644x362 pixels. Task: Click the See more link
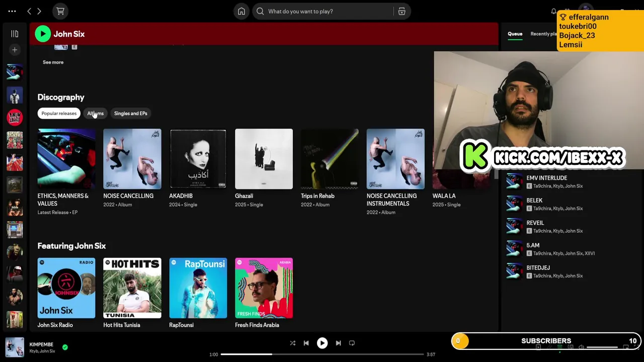(53, 62)
